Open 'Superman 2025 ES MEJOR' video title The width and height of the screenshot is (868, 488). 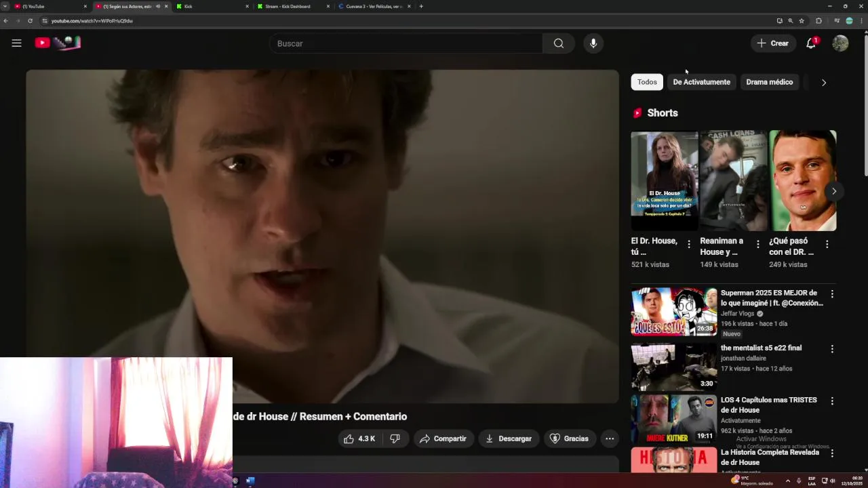point(772,298)
